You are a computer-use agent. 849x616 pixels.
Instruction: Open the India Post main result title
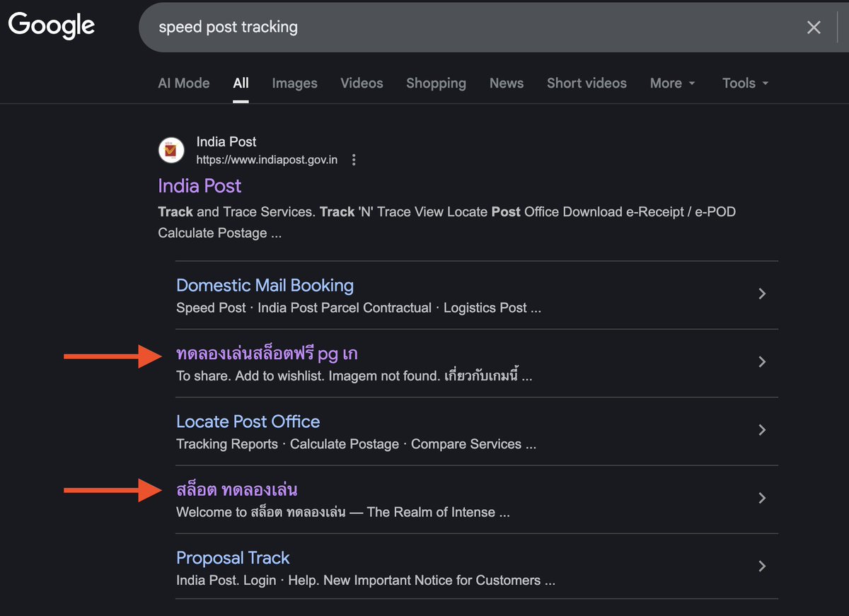200,186
